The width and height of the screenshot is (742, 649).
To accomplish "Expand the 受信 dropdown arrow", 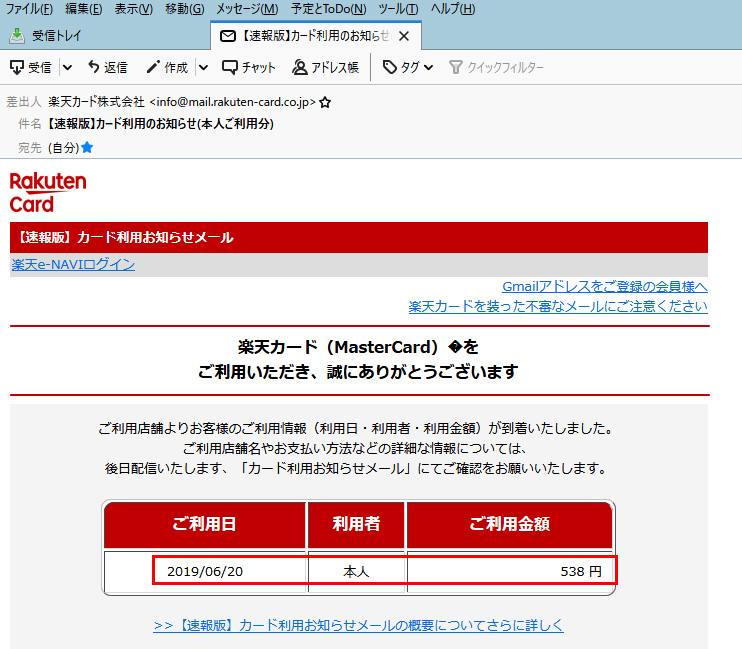I will (x=67, y=68).
